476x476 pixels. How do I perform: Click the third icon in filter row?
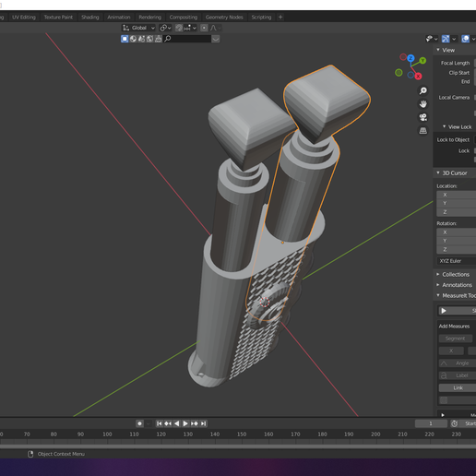141,39
